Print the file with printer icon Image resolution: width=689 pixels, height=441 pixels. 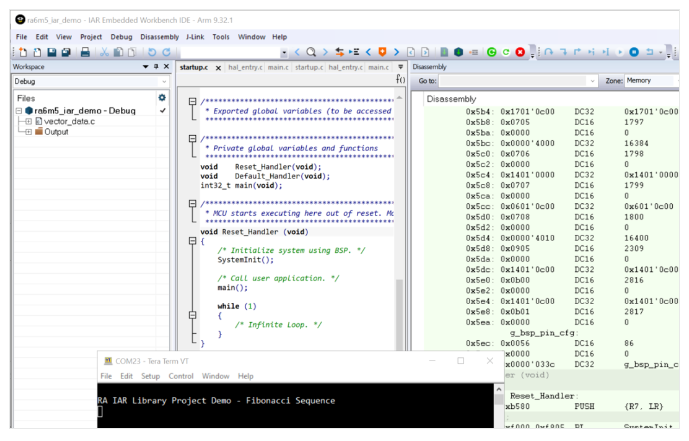85,52
